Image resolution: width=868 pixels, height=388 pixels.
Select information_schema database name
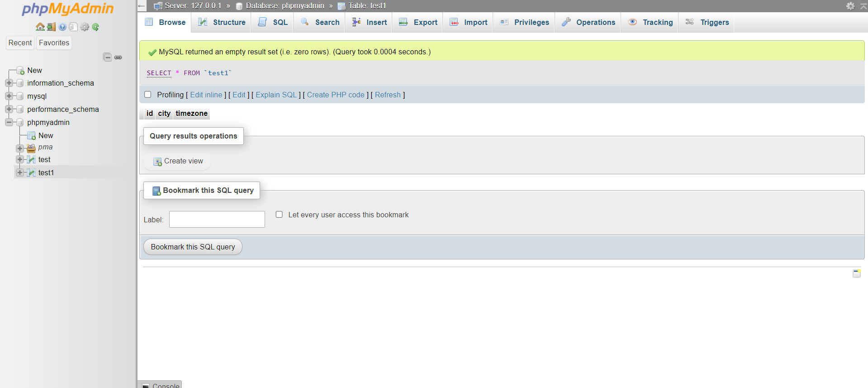pyautogui.click(x=61, y=83)
